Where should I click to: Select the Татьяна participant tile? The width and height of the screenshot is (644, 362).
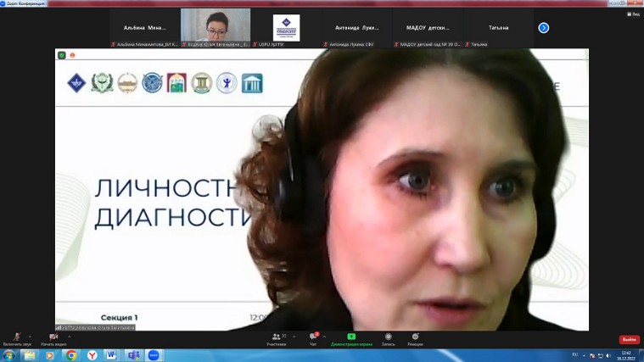click(501, 28)
